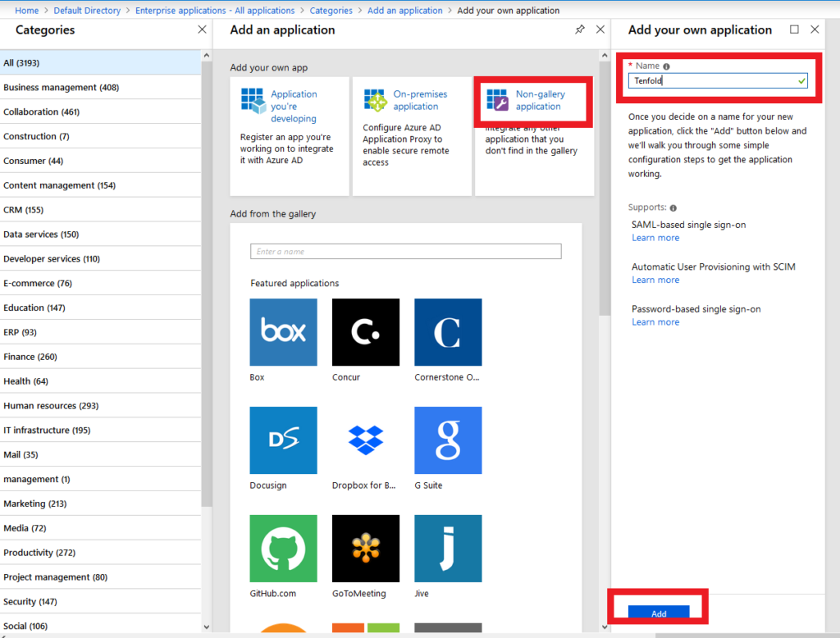
Task: Click Categories list scroll-down arrow
Action: (207, 627)
